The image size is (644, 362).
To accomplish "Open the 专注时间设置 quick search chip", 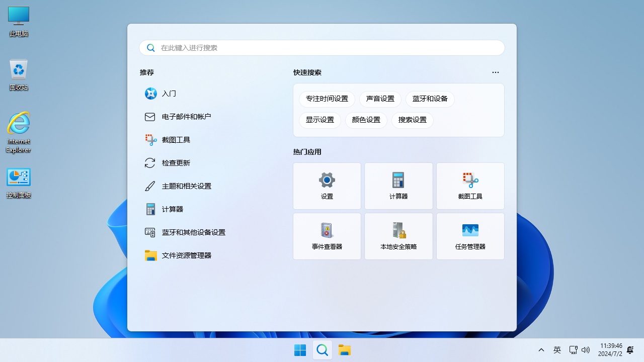I will click(327, 99).
